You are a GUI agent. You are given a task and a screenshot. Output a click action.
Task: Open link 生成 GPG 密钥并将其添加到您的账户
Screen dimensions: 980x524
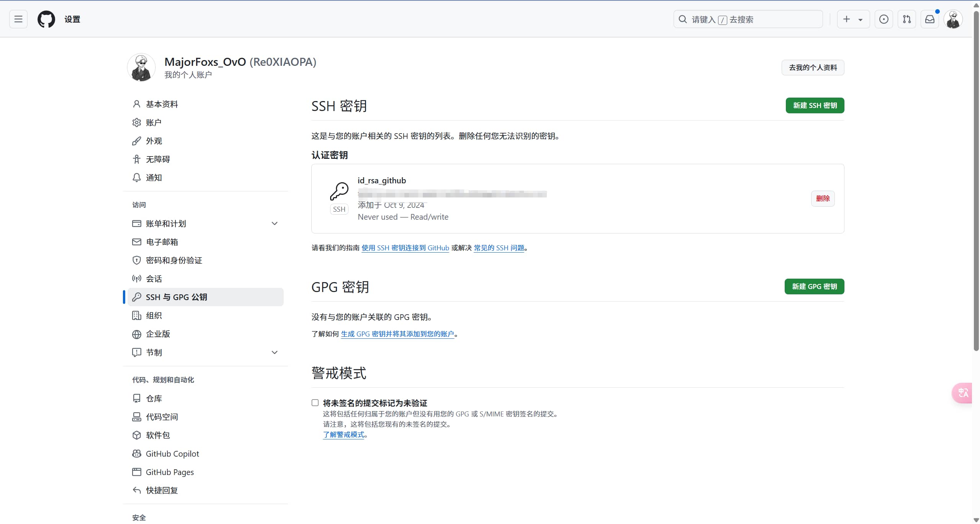click(398, 334)
